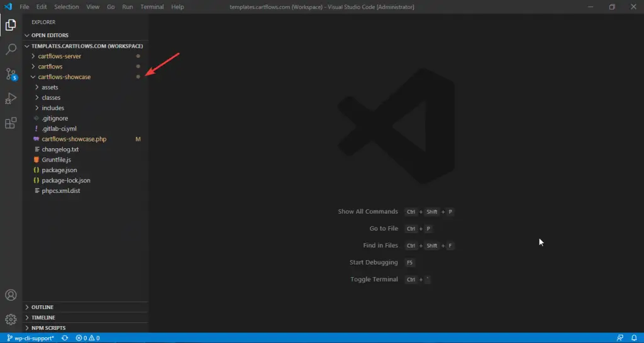Collapse the TEMPLATES.CARTFLOWS.COM workspace section
Screen dimensions: 644x343
[86, 46]
